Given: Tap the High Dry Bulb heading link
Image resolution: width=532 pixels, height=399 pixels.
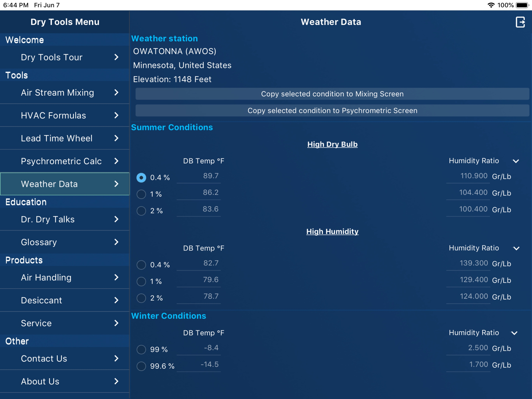Looking at the screenshot, I should [x=332, y=144].
